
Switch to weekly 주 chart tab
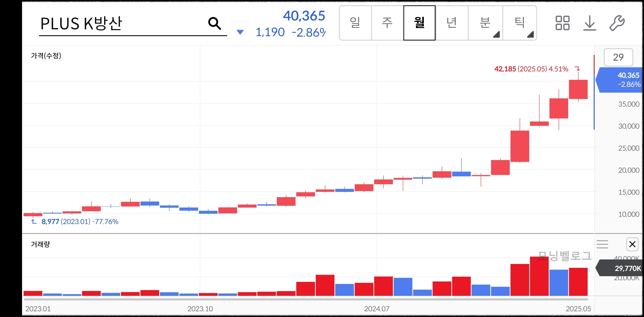(x=387, y=23)
